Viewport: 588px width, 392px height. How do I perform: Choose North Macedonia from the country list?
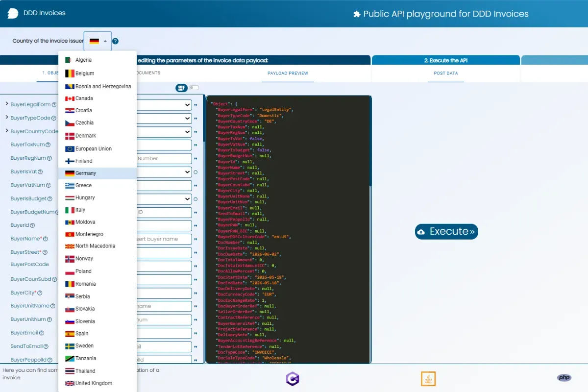coord(98,246)
